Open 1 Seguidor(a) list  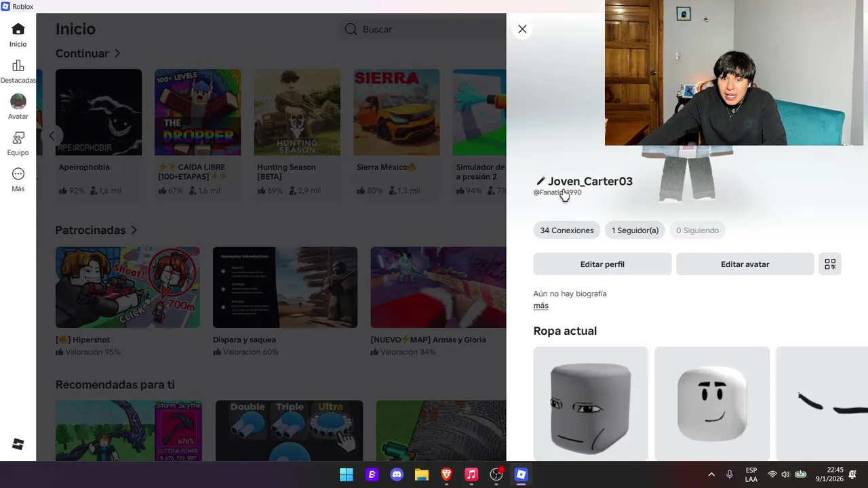(635, 230)
